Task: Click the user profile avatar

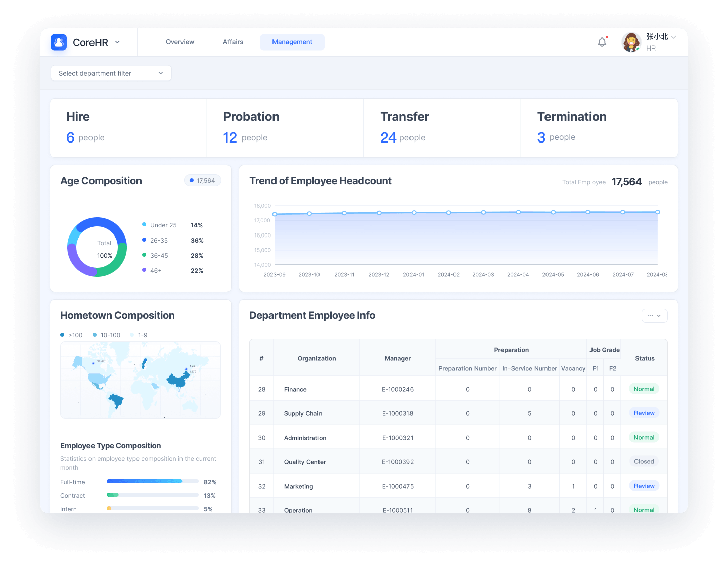Action: pyautogui.click(x=631, y=42)
